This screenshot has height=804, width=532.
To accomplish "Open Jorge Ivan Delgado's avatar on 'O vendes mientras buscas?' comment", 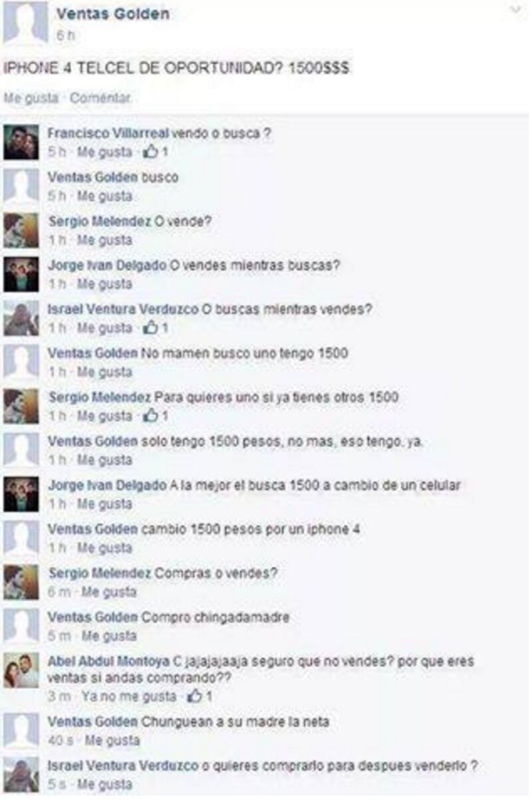I will (x=21, y=274).
